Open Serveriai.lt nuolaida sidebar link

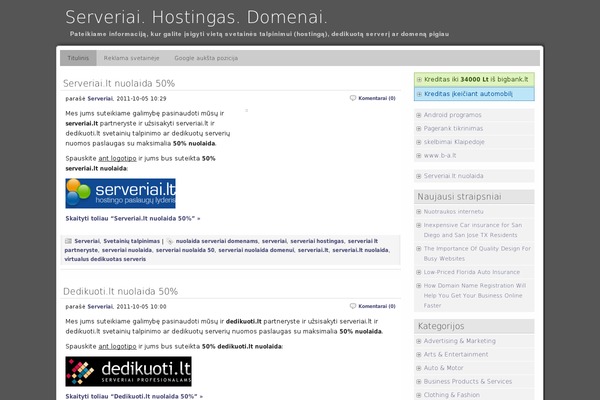pyautogui.click(x=453, y=176)
